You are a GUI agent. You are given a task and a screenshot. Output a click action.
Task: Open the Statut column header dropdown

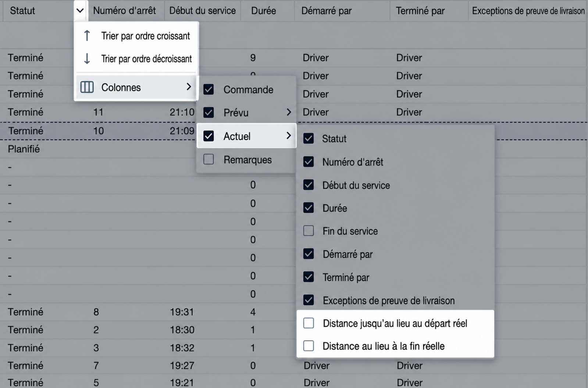point(80,11)
